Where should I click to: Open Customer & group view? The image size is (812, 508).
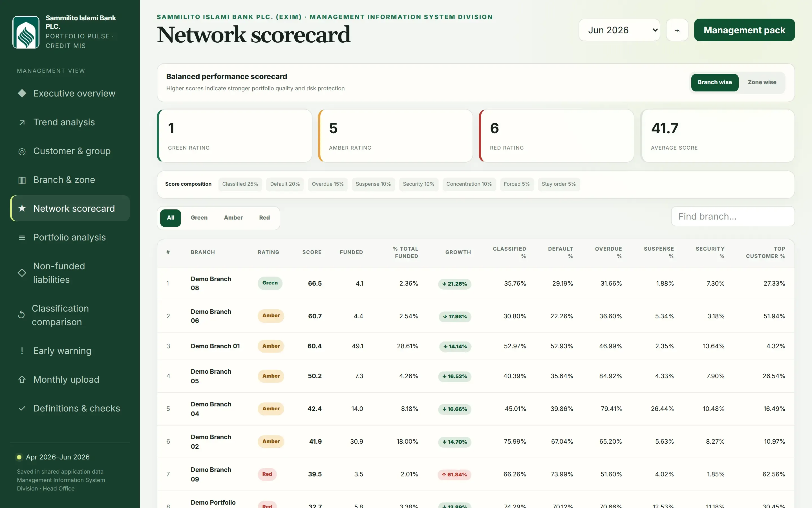tap(70, 151)
